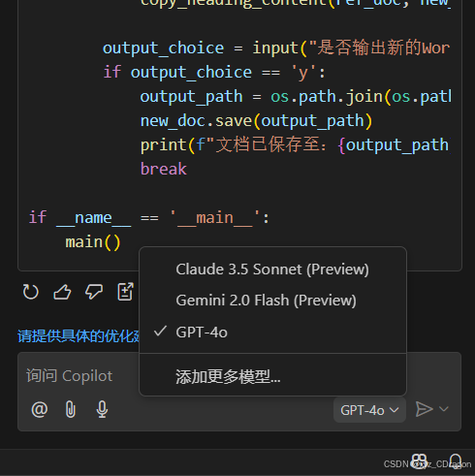Give the response a thumbs up
Screen dimensions: 475x476
[x=62, y=292]
